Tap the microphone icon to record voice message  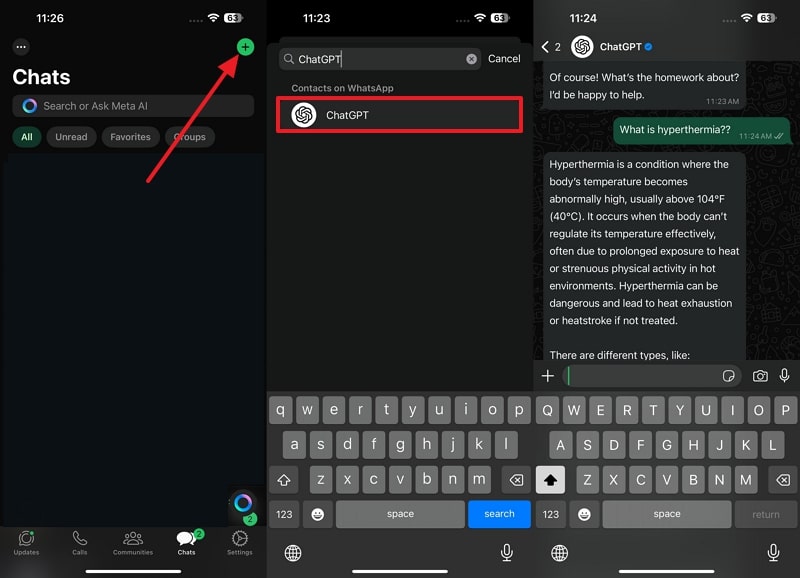pos(784,375)
